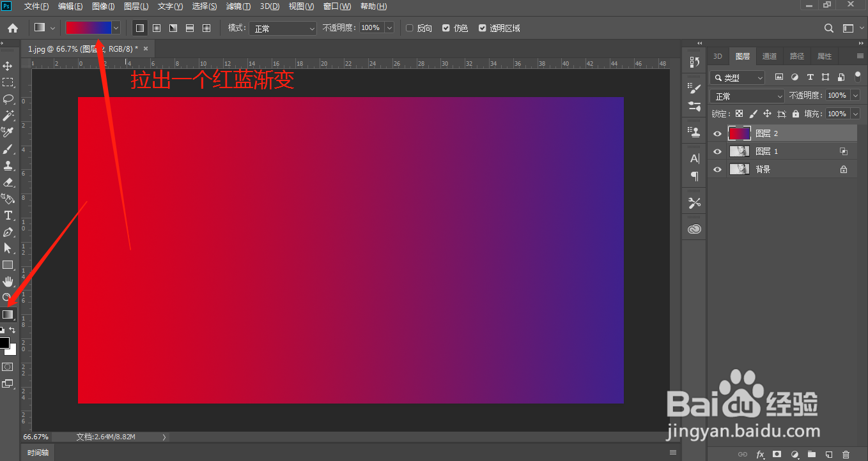Viewport: 868px width, 461px height.
Task: Open the Adjustments panel icon with sliders
Action: (x=695, y=107)
